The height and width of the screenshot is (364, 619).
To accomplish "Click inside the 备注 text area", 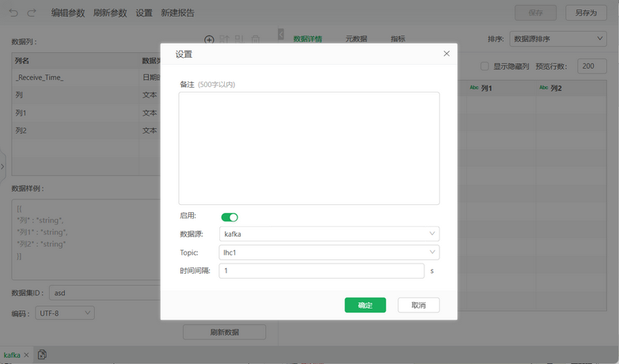I will tap(309, 148).
